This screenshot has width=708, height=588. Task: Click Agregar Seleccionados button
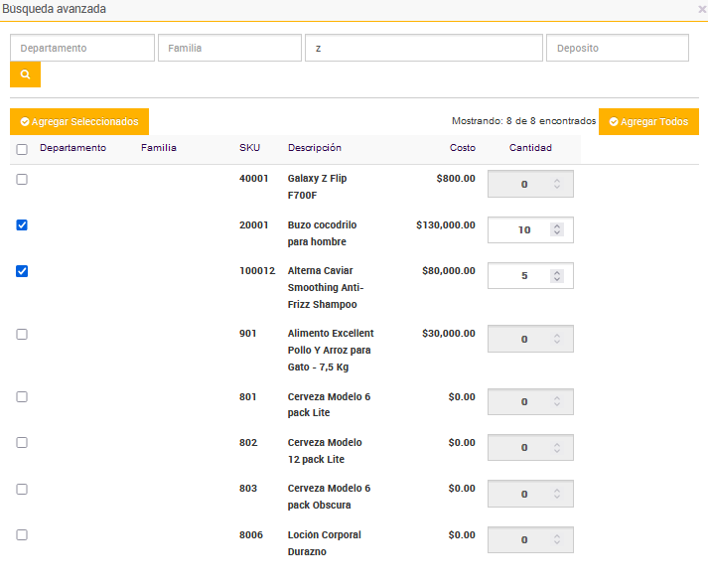pyautogui.click(x=79, y=121)
